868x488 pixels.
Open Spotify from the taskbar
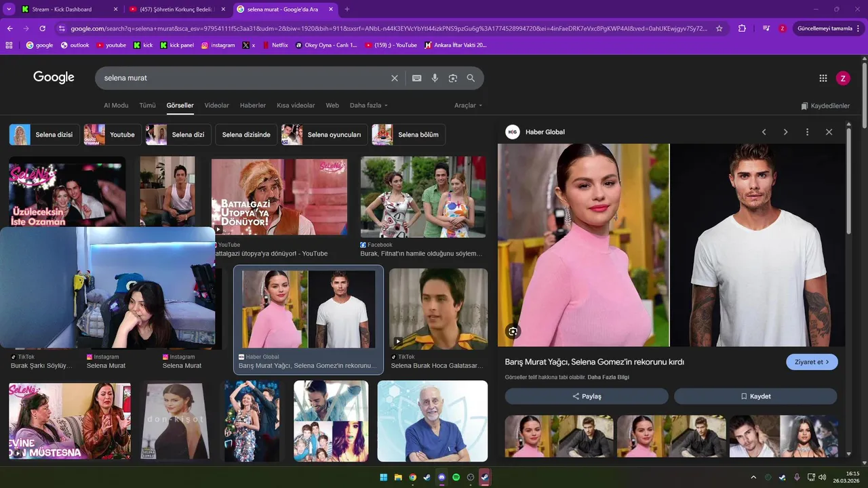click(x=456, y=477)
